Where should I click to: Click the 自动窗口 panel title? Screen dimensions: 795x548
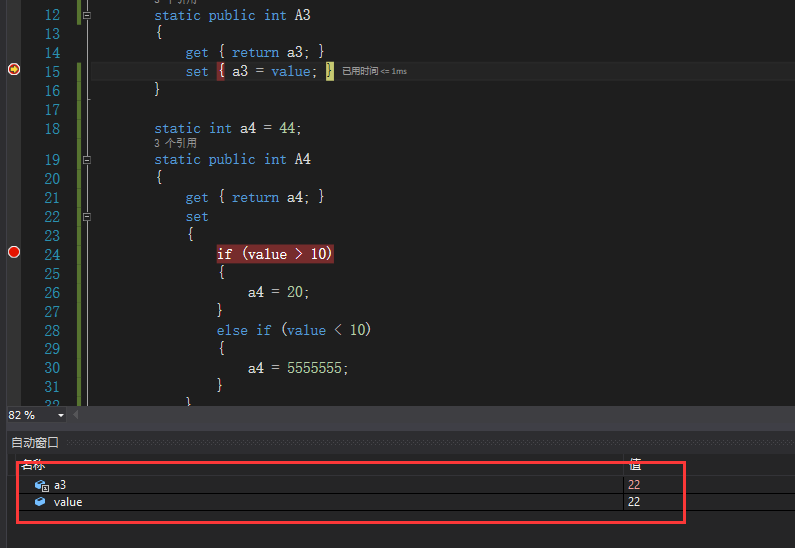tap(35, 443)
